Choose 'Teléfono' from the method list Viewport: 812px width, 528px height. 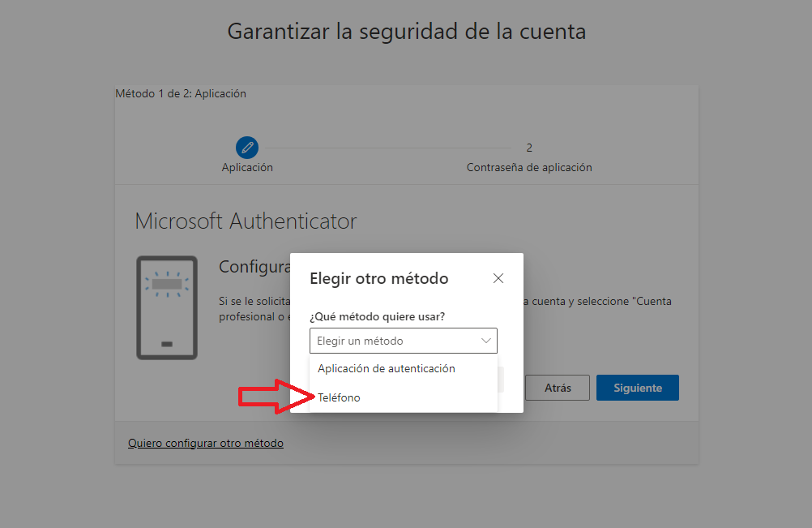coord(404,397)
